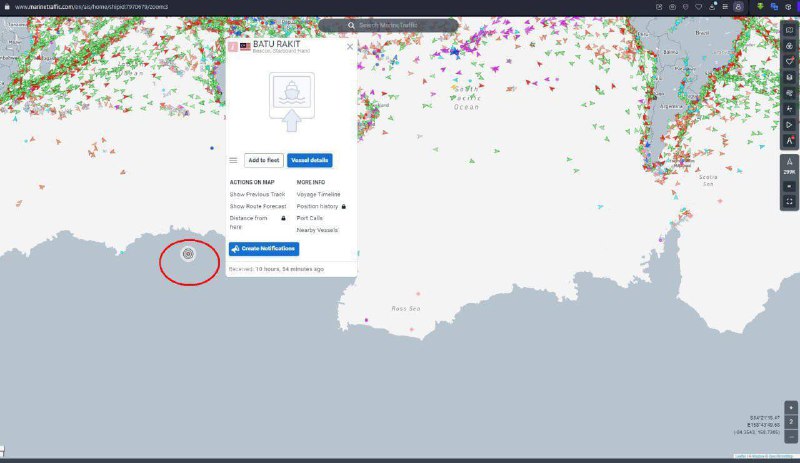Open the weather layers icon in map sidebar
The height and width of the screenshot is (463, 800).
pos(789,93)
